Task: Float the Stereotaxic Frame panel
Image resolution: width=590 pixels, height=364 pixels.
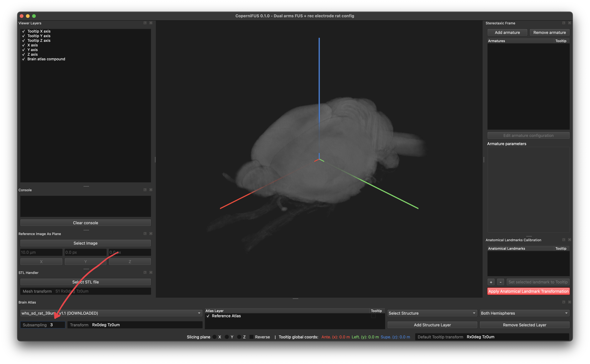Action: point(564,23)
